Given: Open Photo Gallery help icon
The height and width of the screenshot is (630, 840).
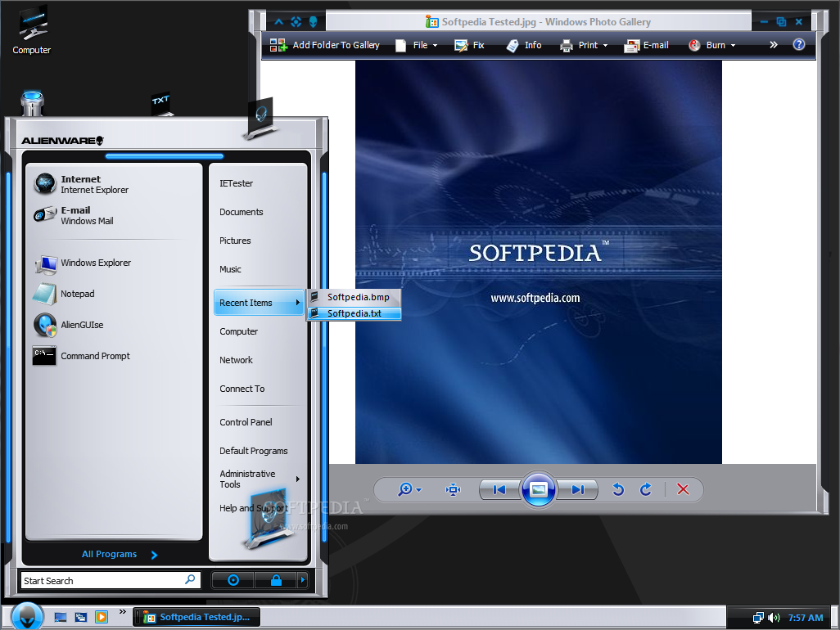Looking at the screenshot, I should pyautogui.click(x=799, y=44).
